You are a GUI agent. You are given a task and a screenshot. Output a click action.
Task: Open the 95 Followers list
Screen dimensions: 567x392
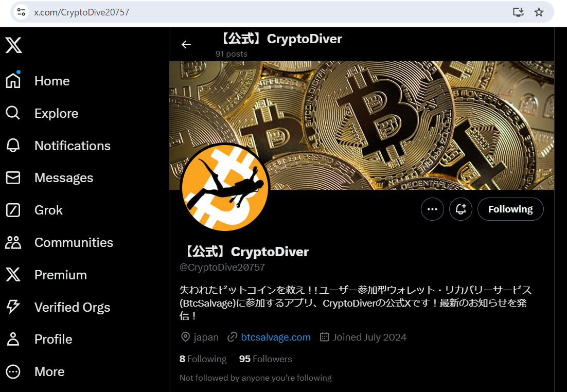click(265, 359)
